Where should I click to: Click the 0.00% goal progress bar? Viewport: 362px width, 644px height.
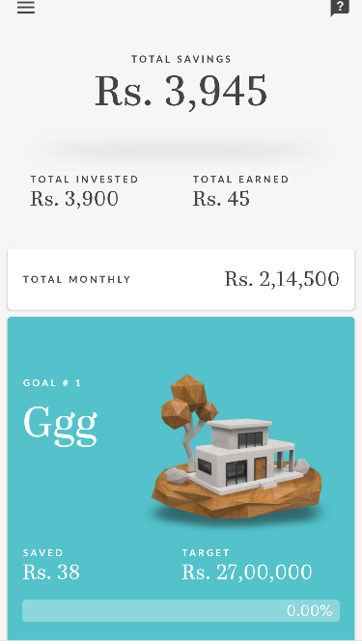[x=181, y=611]
